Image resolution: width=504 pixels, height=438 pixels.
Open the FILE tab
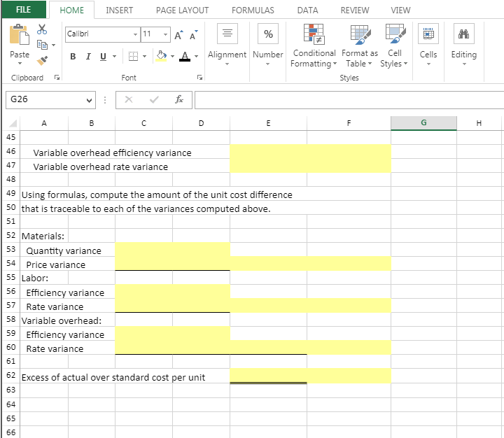pos(24,10)
